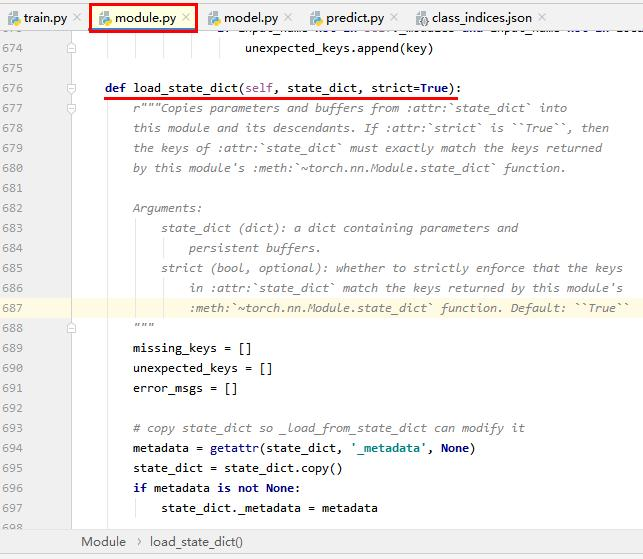
Task: Click 'getattr' on line 694
Action: 234,448
